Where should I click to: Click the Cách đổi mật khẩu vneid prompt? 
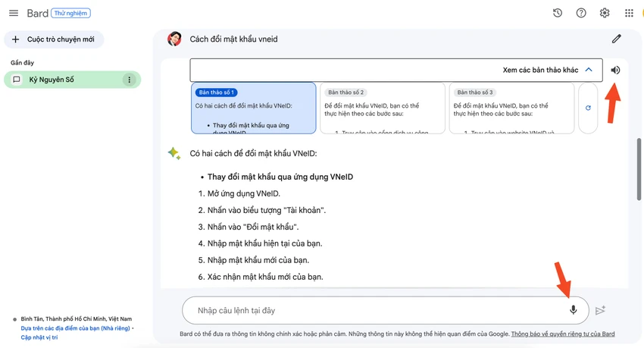click(233, 39)
